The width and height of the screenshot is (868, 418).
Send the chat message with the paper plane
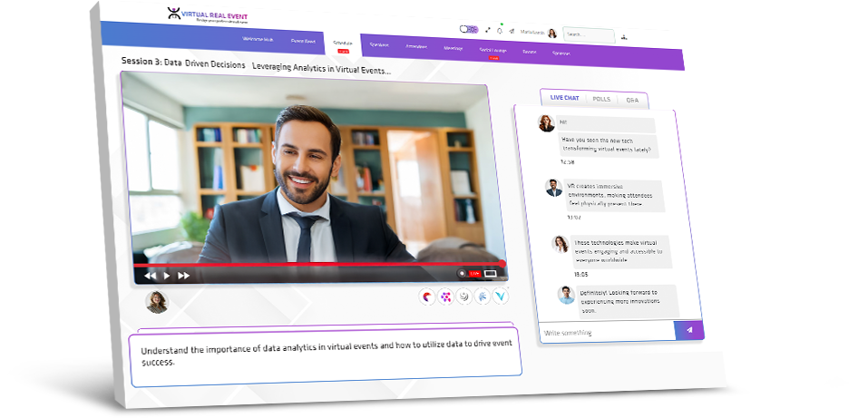tap(688, 330)
